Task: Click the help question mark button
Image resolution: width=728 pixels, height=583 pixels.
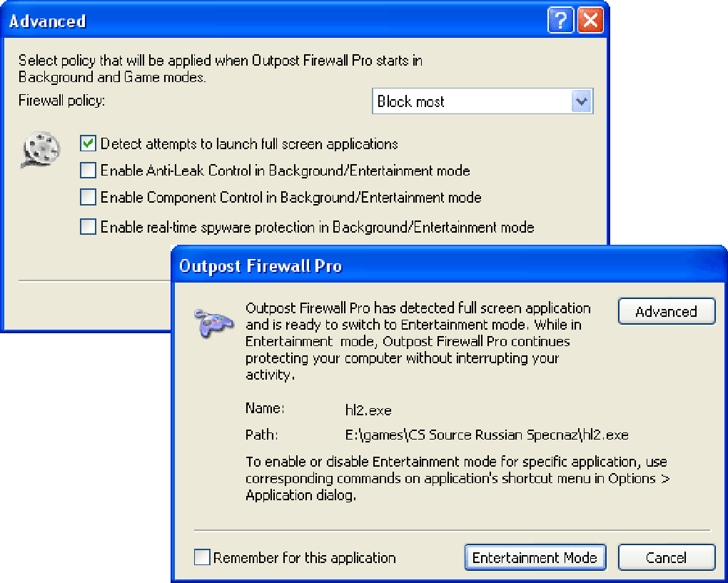Action: (560, 21)
